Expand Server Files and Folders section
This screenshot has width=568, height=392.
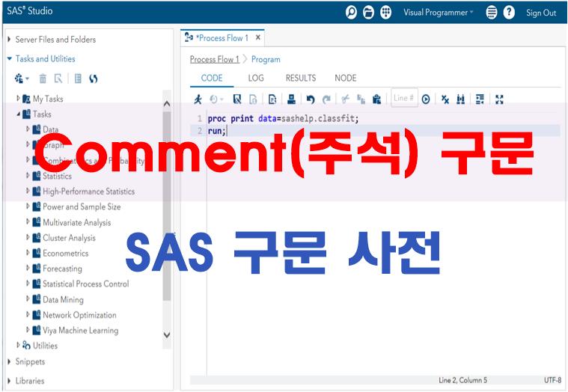pos(9,40)
